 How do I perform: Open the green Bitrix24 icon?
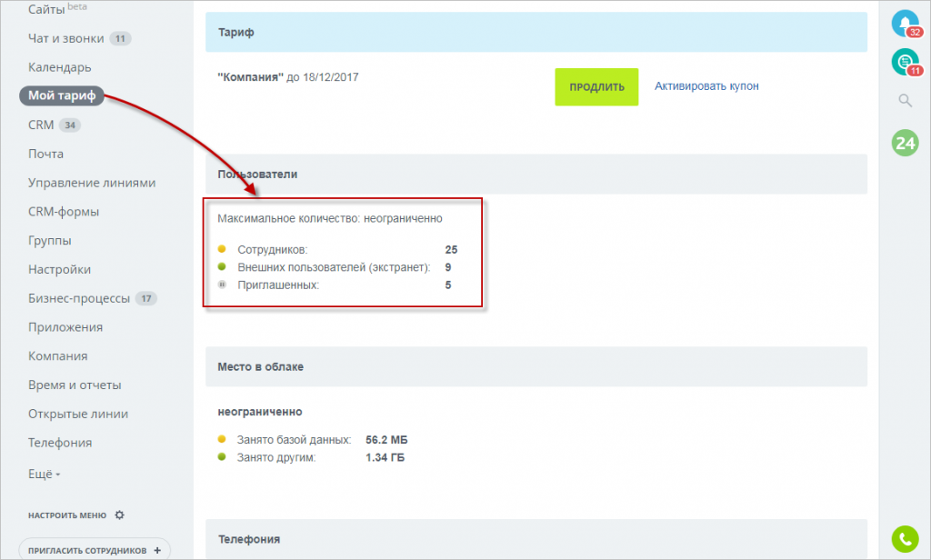click(905, 143)
